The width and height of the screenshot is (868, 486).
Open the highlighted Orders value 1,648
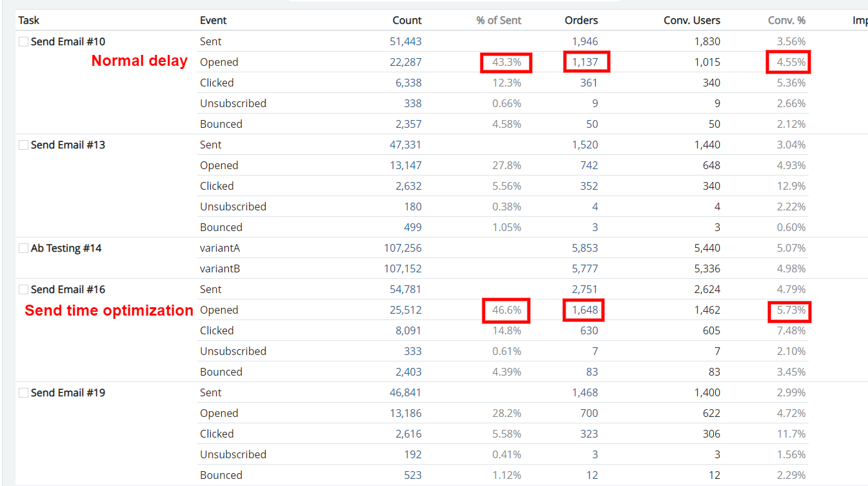pos(583,310)
